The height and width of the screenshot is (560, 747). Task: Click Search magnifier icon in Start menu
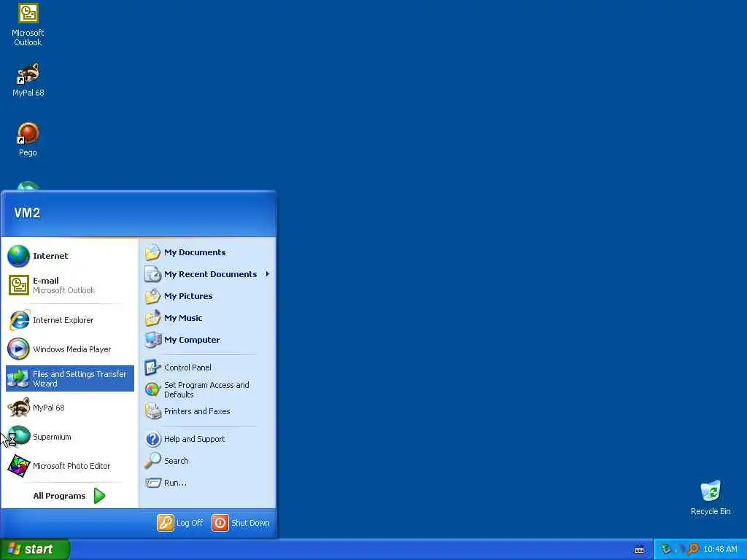[152, 461]
